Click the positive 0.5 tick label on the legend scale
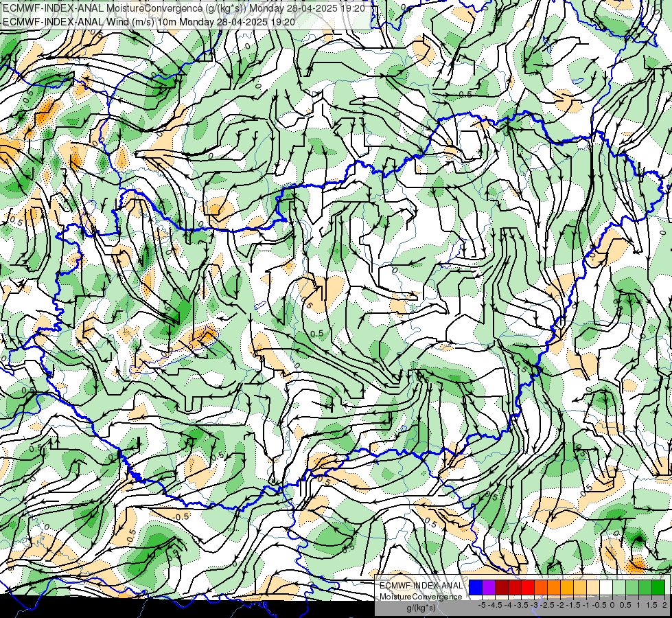Viewport: 672px width, 618px height. (x=625, y=605)
